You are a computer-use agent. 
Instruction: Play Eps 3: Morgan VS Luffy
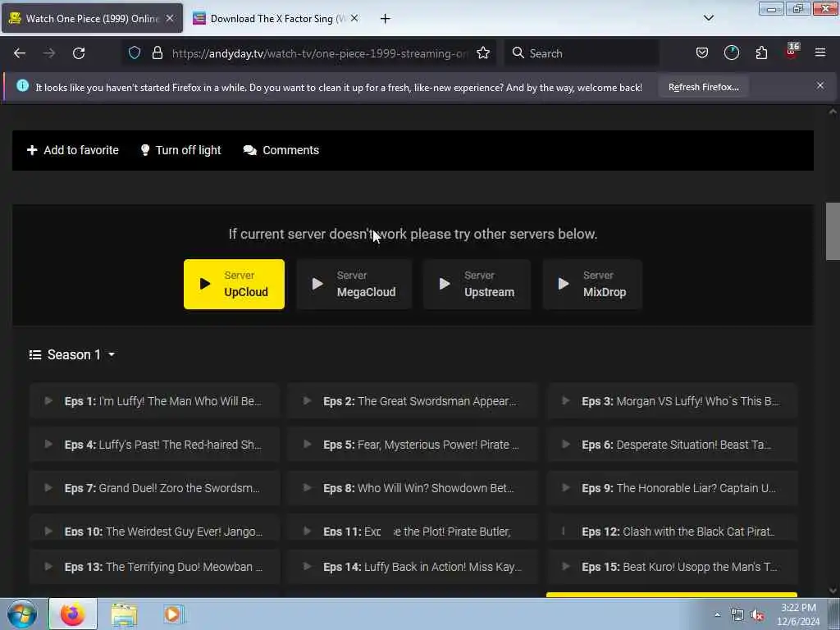coord(672,400)
